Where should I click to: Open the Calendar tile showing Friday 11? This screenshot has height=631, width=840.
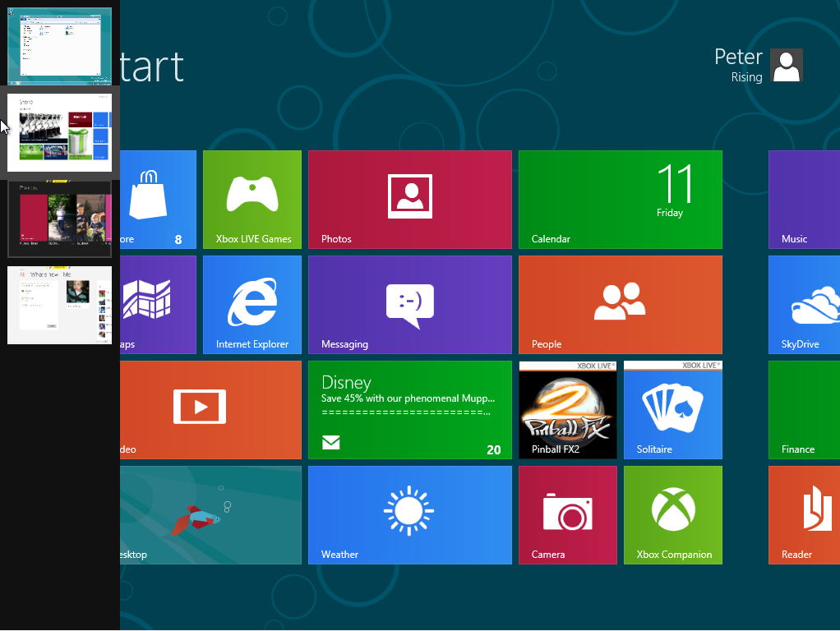coord(621,200)
